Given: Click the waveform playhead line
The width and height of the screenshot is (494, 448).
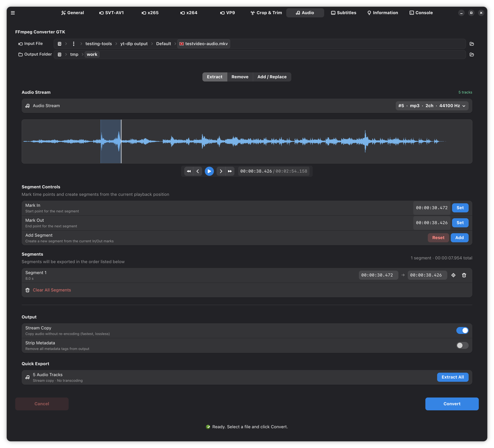Looking at the screenshot, I should click(x=121, y=141).
